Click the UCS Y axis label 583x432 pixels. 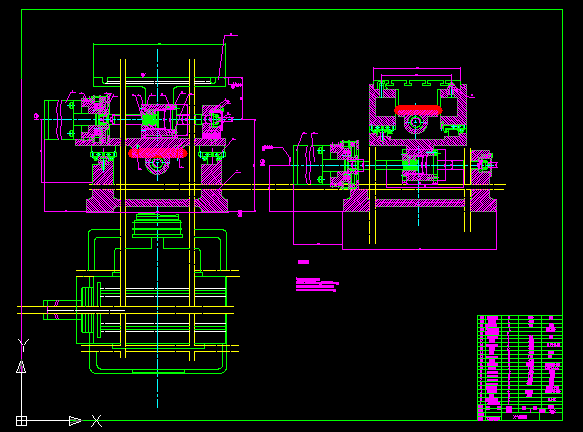point(23,345)
